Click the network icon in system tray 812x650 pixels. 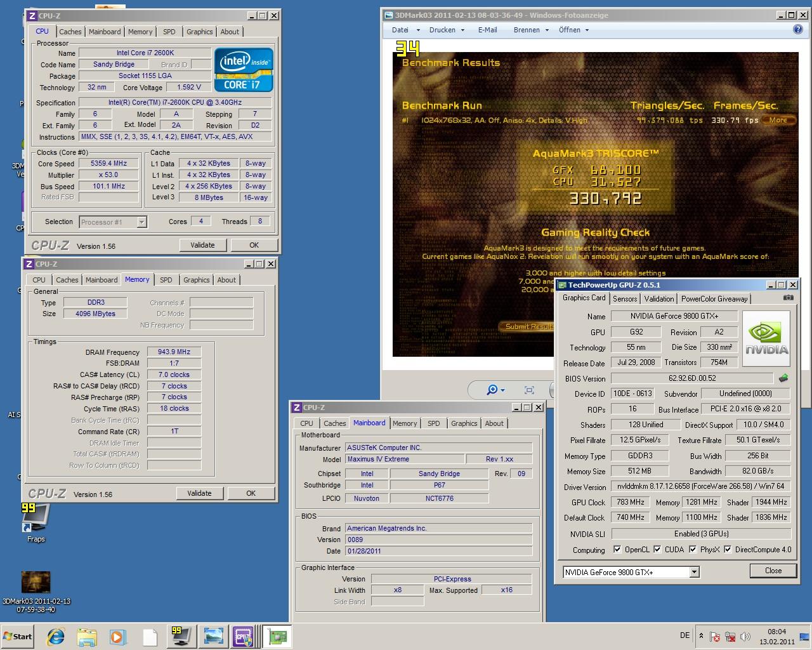(730, 637)
